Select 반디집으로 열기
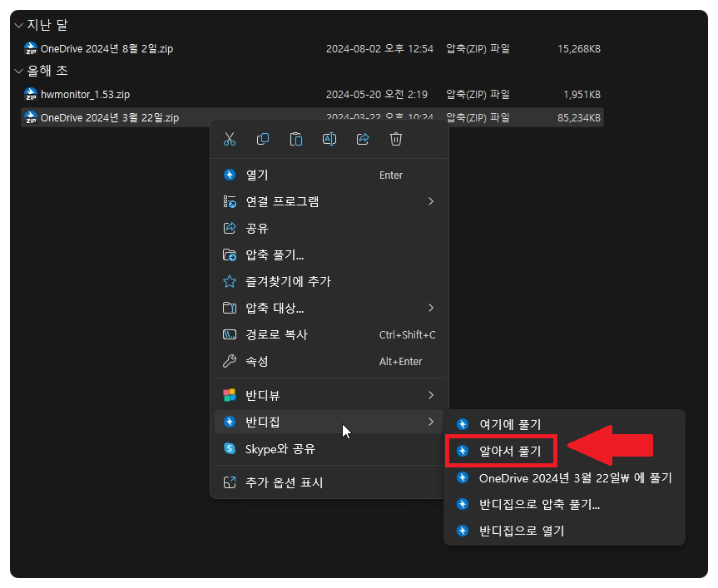The image size is (718, 588). point(564,531)
